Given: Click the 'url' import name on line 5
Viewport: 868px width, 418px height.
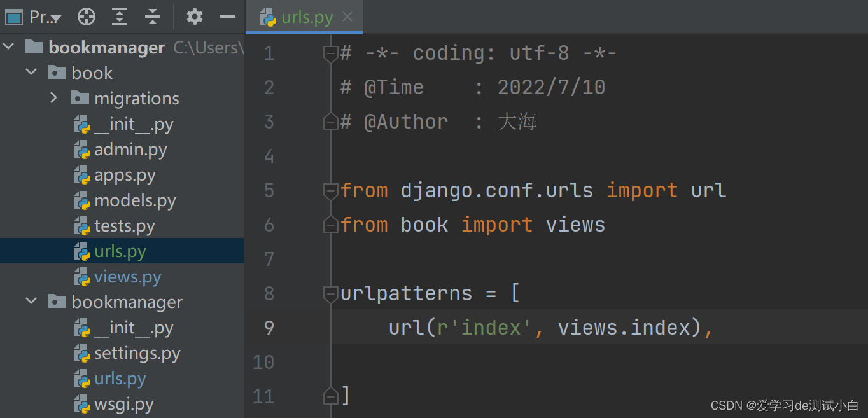Looking at the screenshot, I should (708, 190).
